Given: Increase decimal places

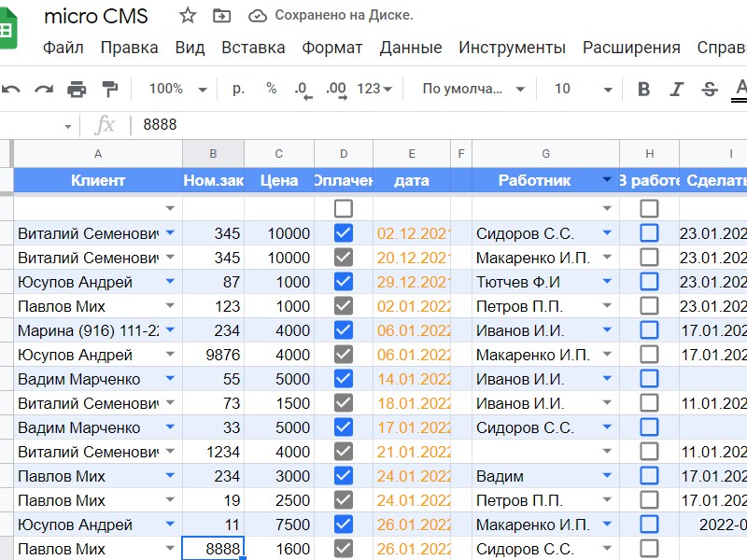Looking at the screenshot, I should tap(336, 90).
